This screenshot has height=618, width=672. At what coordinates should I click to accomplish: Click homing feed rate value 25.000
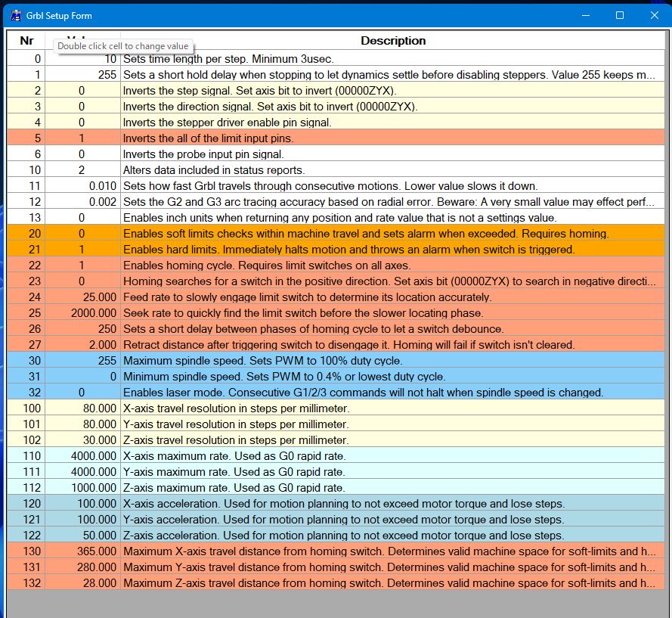click(x=82, y=297)
